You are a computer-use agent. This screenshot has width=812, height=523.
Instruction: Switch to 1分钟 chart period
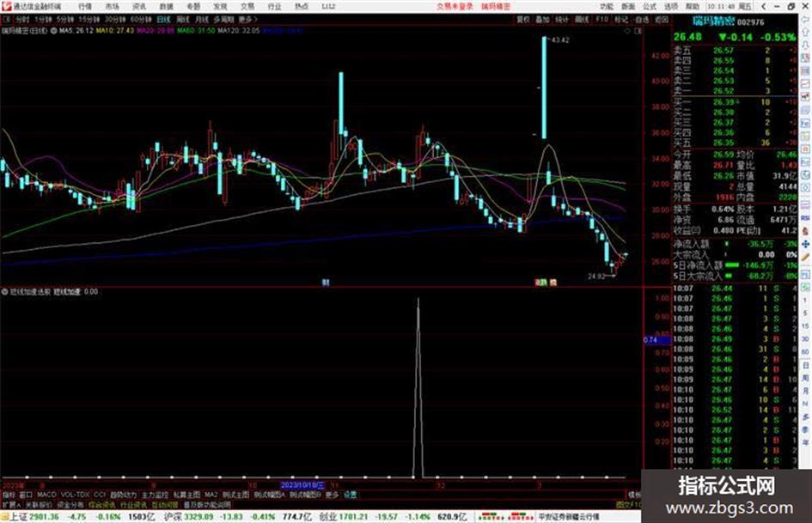point(43,19)
